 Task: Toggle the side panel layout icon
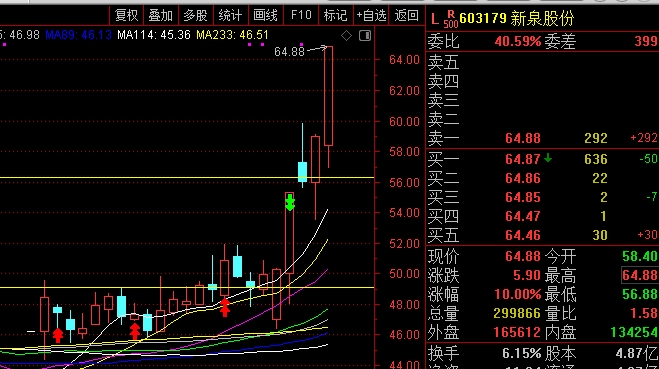[365, 36]
